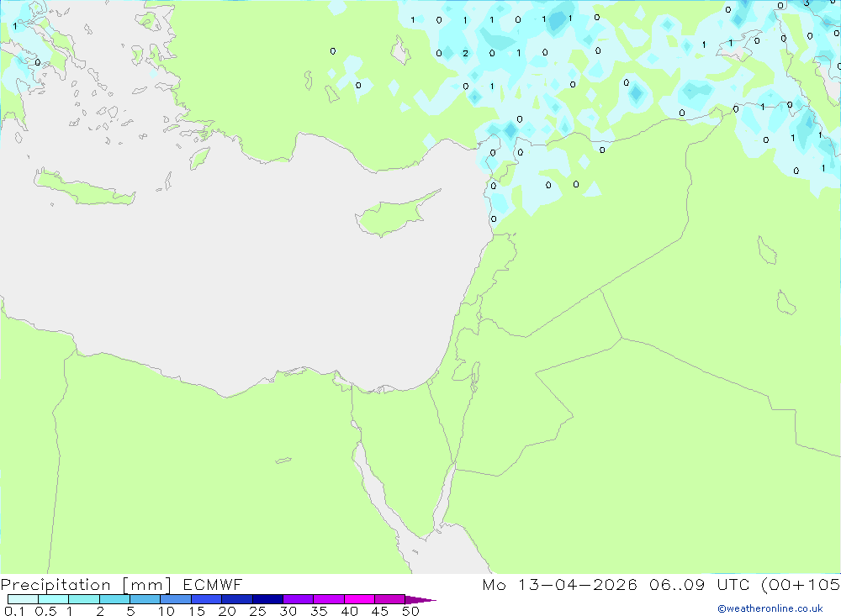This screenshot has width=841, height=616.
Task: Choose the 20–25 mm legend color box
Action: click(x=237, y=599)
